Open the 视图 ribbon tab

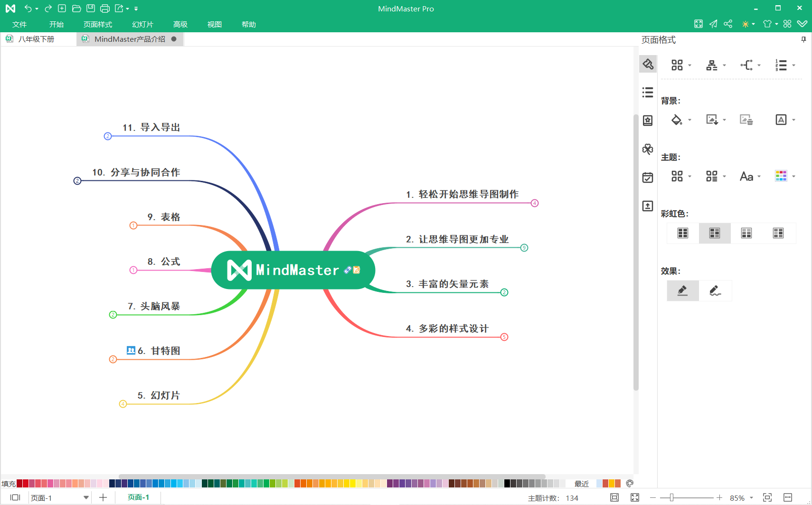point(215,24)
